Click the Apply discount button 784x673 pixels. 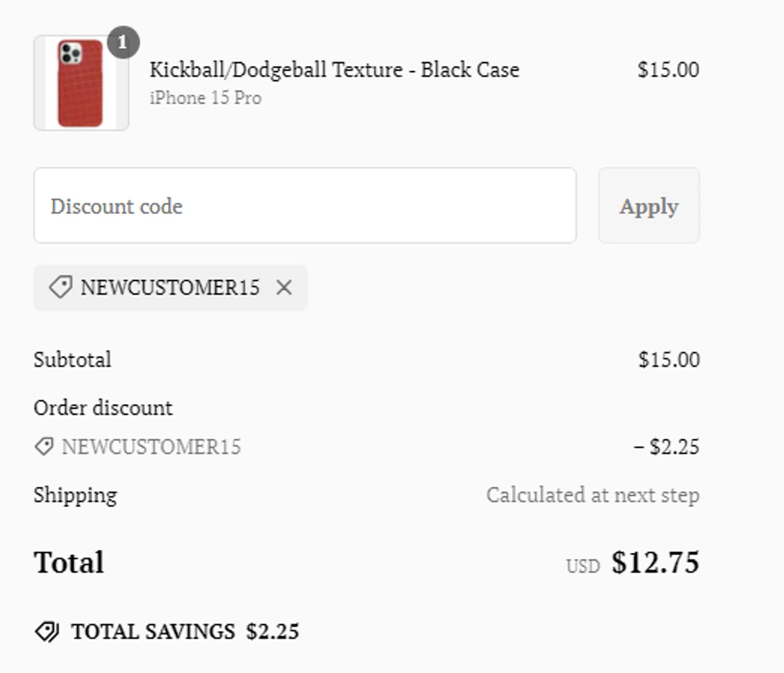(x=649, y=206)
